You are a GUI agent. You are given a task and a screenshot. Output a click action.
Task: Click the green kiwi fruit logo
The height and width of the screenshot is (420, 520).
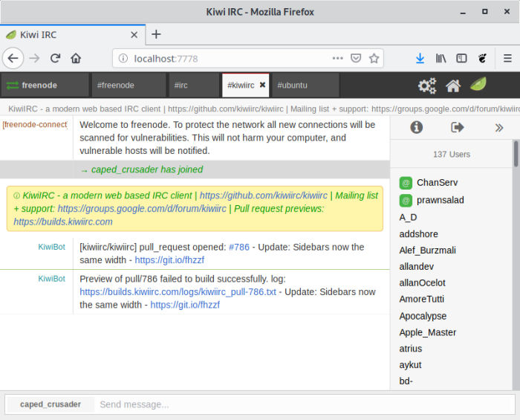point(478,84)
